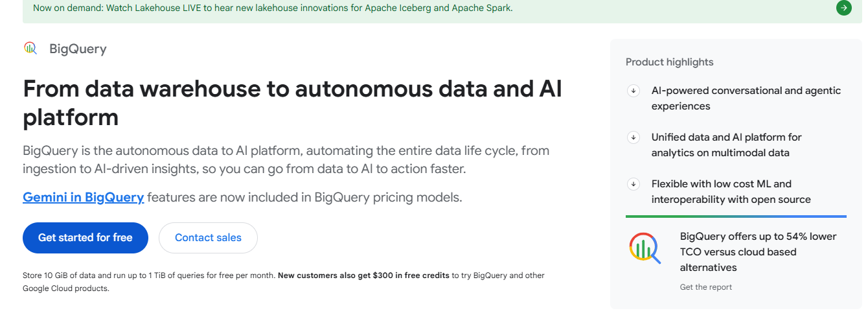Image resolution: width=868 pixels, height=328 pixels.
Task: Open the Get the report link
Action: (705, 287)
